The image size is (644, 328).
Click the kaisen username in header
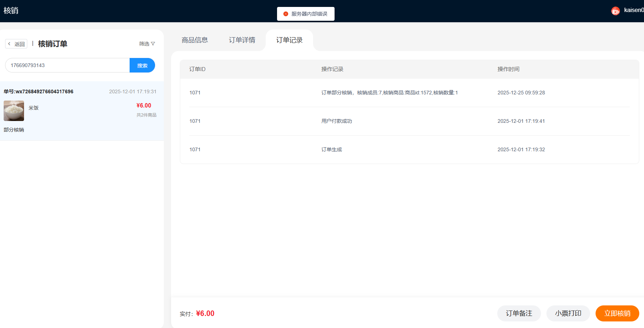pos(633,10)
